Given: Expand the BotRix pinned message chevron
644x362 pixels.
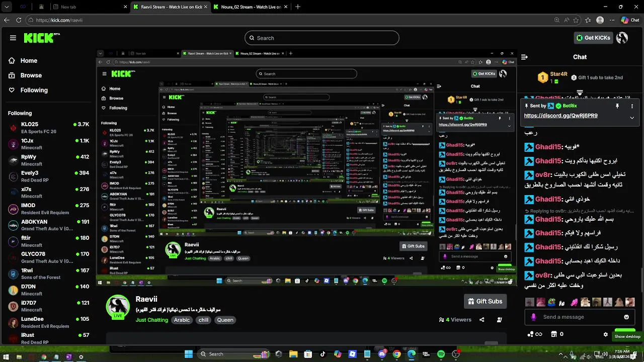Looking at the screenshot, I should pyautogui.click(x=632, y=118).
